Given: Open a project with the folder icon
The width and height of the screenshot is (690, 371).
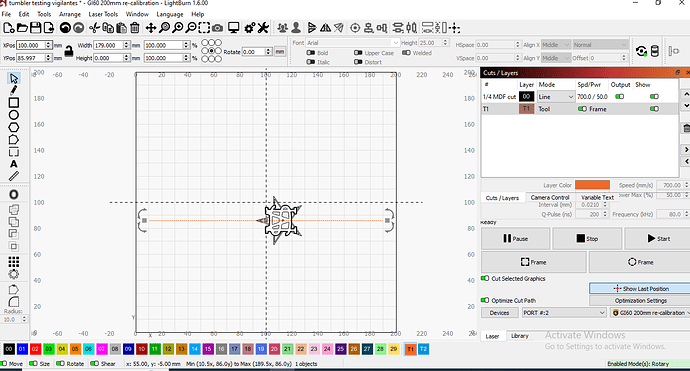Looking at the screenshot, I should click(x=22, y=28).
